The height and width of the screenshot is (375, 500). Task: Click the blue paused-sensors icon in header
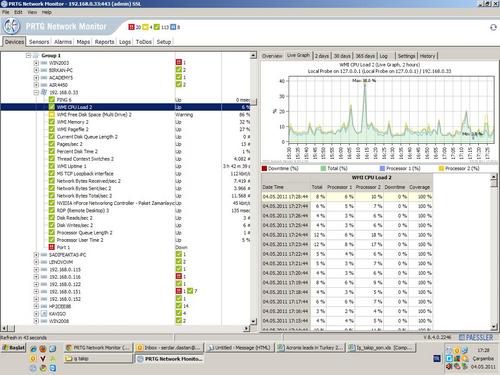[x=173, y=27]
